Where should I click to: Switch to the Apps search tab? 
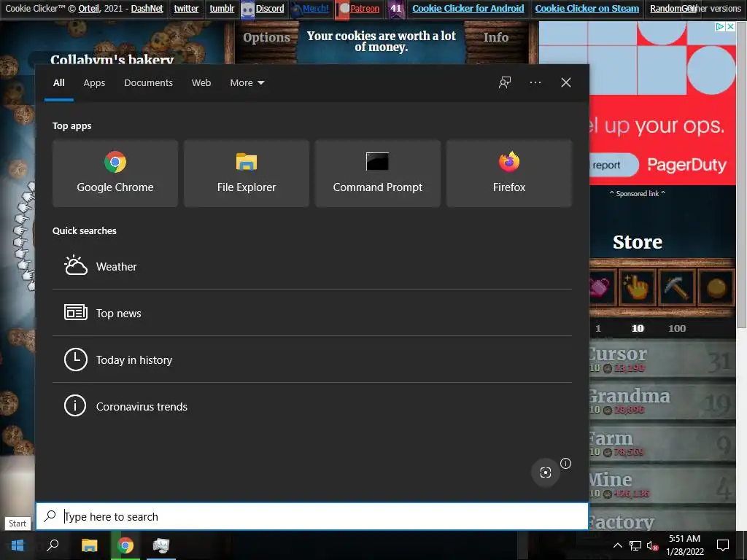click(94, 82)
